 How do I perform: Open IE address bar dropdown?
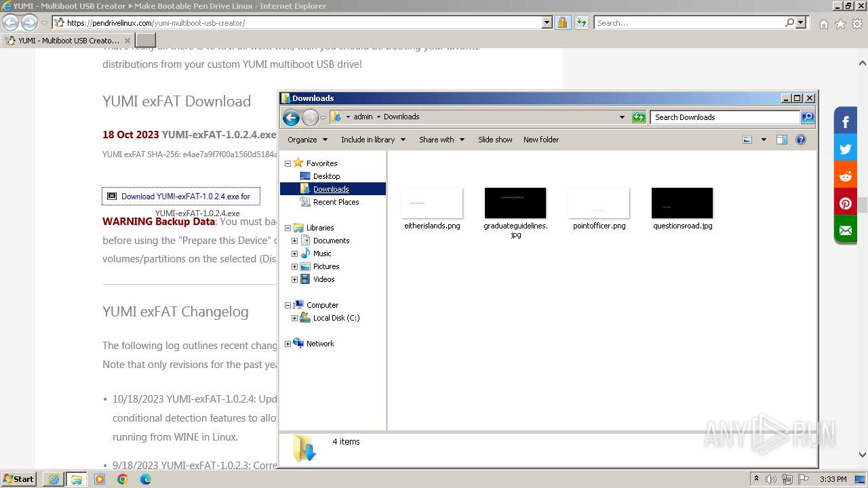(547, 23)
